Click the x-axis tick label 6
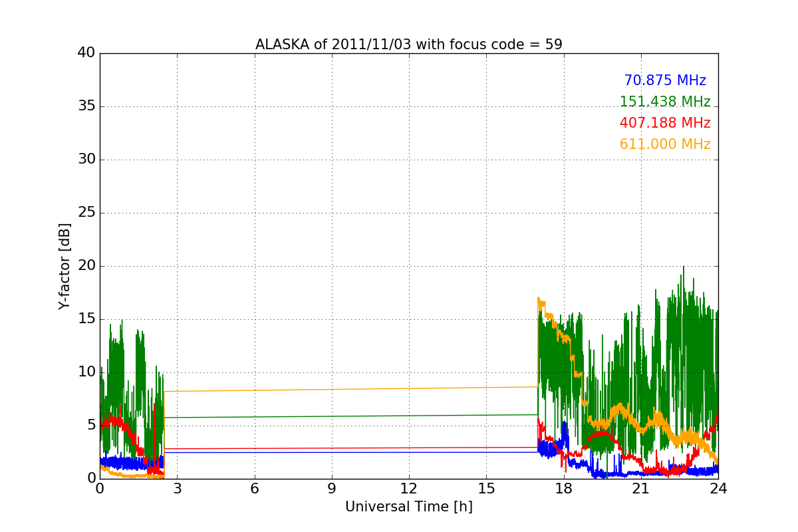Viewport: 798px width, 532px height. click(255, 488)
